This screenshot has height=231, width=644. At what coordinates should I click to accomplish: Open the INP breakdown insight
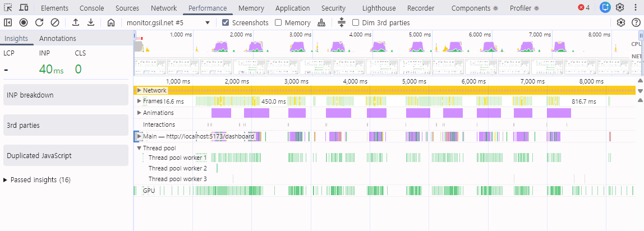point(66,95)
